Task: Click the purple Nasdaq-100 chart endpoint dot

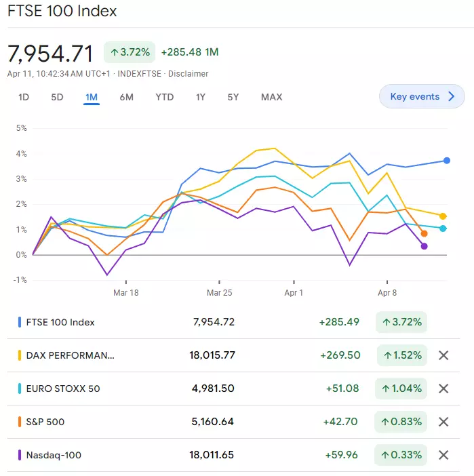Action: pos(424,246)
